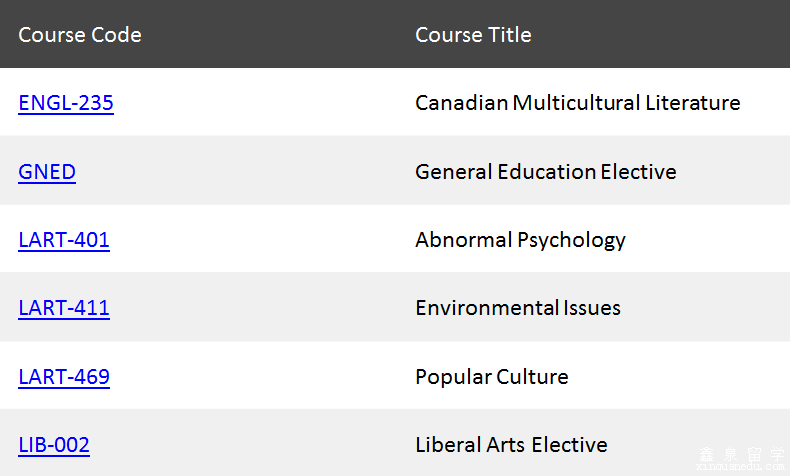
Task: Follow the LART-401 course link
Action: 64,240
